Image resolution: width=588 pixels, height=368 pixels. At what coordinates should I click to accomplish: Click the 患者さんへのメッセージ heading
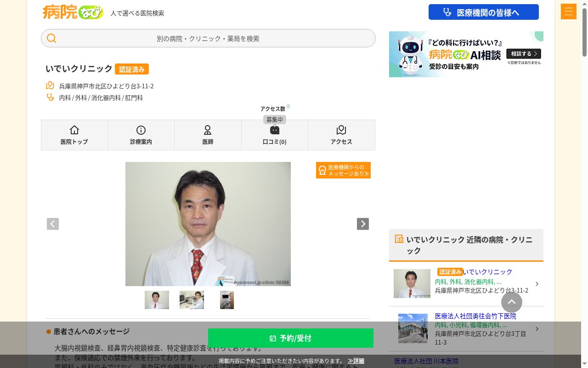click(x=91, y=331)
